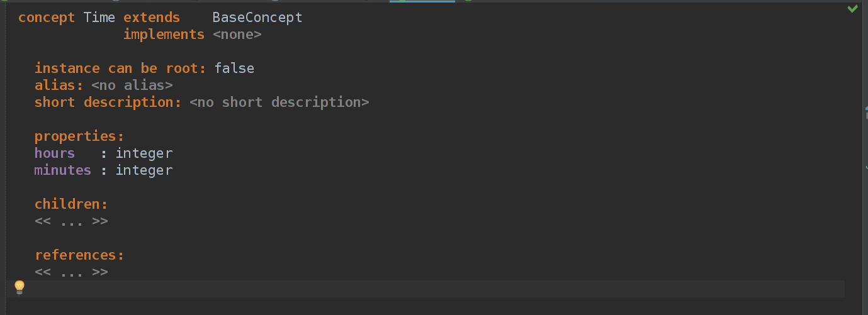Image resolution: width=868 pixels, height=315 pixels.
Task: Click the 'concept' keyword
Action: point(47,18)
